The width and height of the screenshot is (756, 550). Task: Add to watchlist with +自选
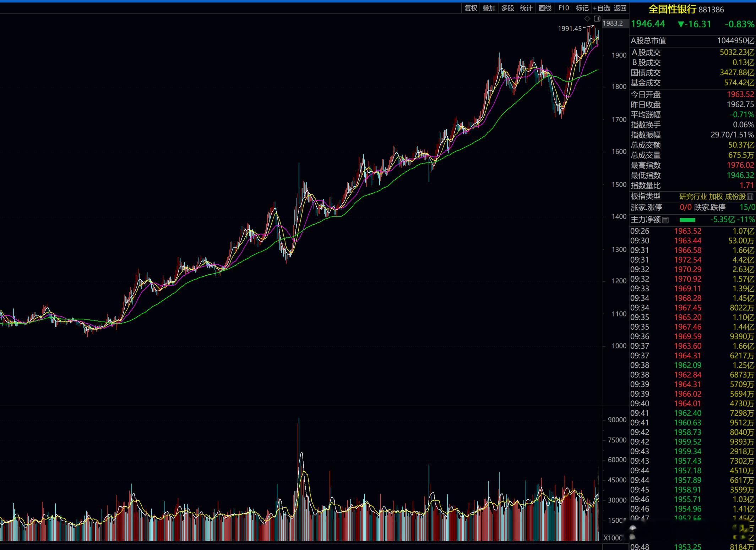click(x=601, y=8)
